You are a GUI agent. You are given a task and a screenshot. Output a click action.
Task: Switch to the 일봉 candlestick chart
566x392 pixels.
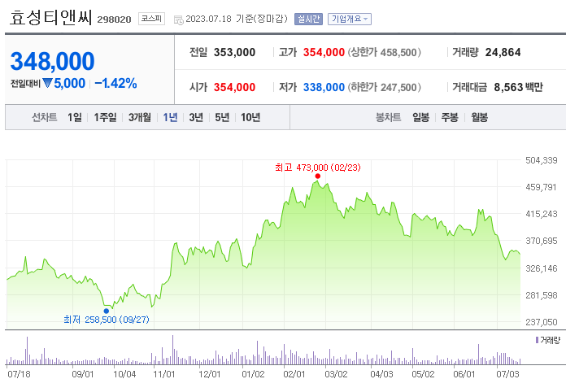click(421, 117)
